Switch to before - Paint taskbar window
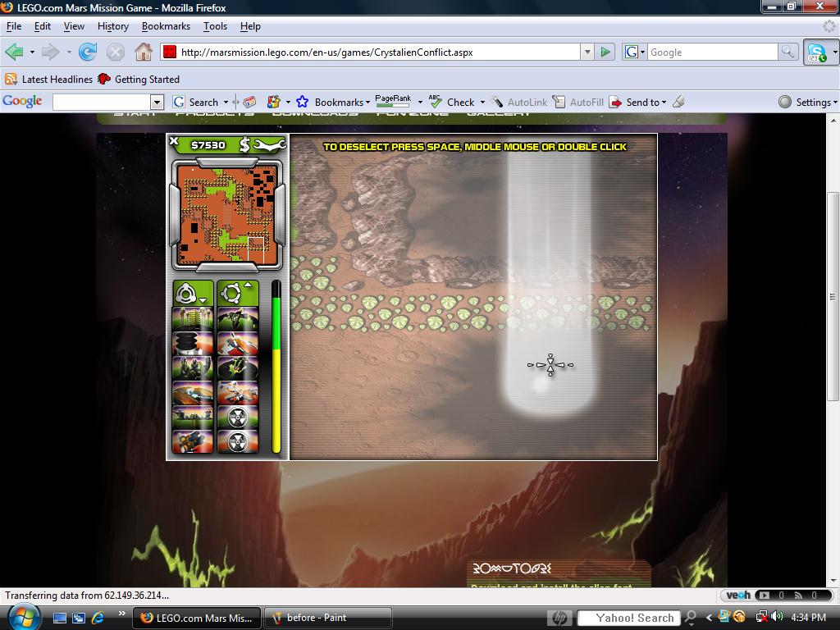This screenshot has height=630, width=840. pos(328,618)
